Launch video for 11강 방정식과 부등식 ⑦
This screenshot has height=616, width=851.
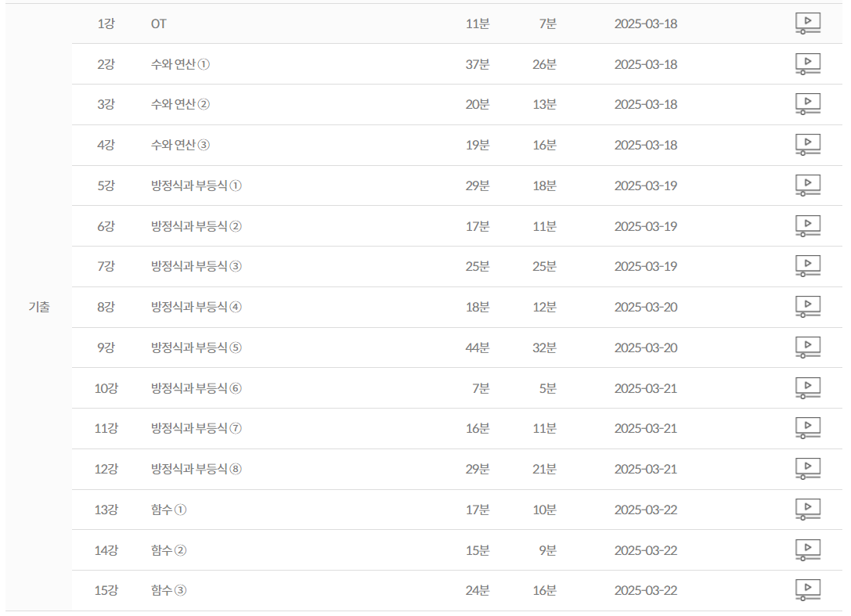pyautogui.click(x=807, y=428)
